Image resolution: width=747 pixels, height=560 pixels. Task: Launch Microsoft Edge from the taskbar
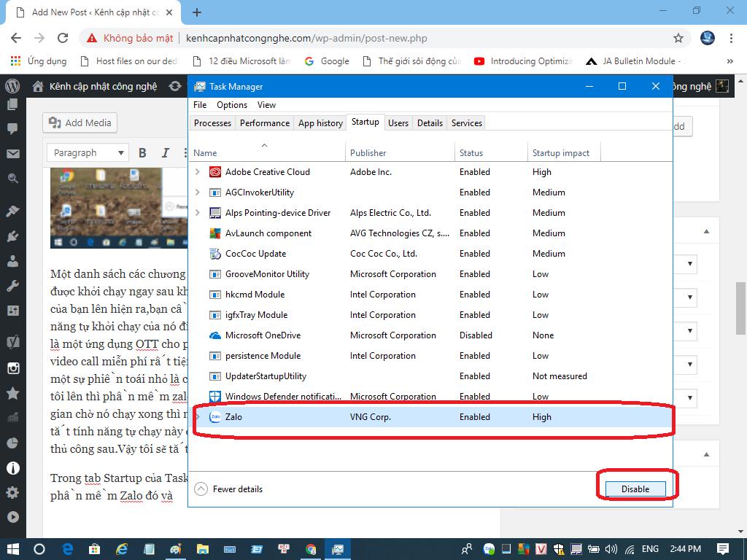(67, 548)
